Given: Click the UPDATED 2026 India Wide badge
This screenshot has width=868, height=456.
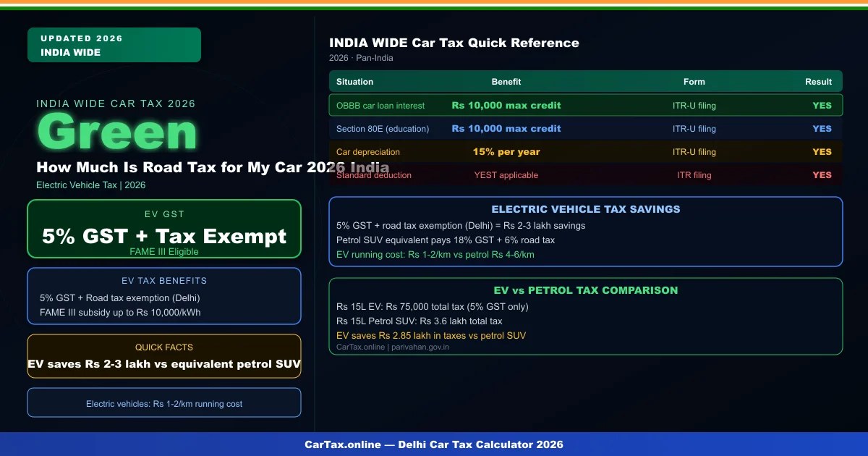Looking at the screenshot, I should pos(114,45).
